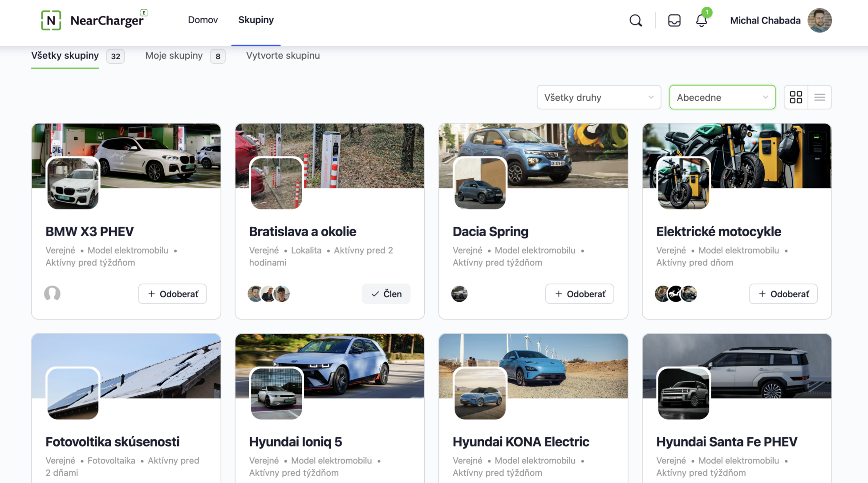
Task: Click member avatars on Elektrické motocykle card
Action: coord(676,294)
